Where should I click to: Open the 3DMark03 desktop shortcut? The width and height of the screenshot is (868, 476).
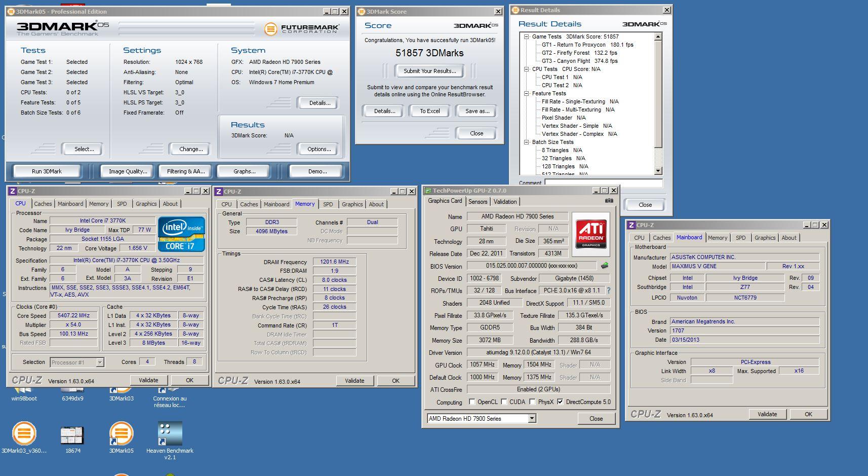121,395
